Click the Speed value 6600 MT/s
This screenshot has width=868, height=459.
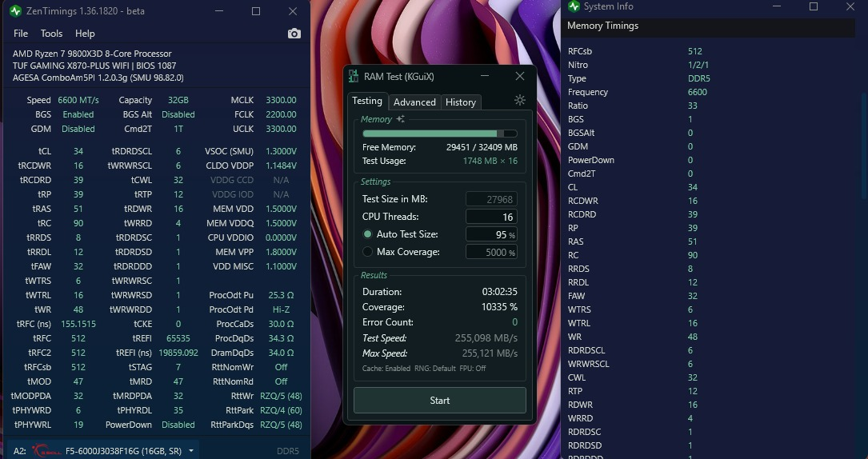point(78,100)
